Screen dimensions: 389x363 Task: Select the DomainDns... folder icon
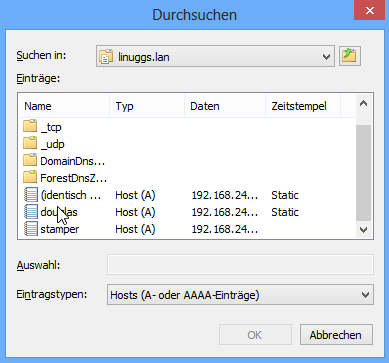click(x=30, y=161)
